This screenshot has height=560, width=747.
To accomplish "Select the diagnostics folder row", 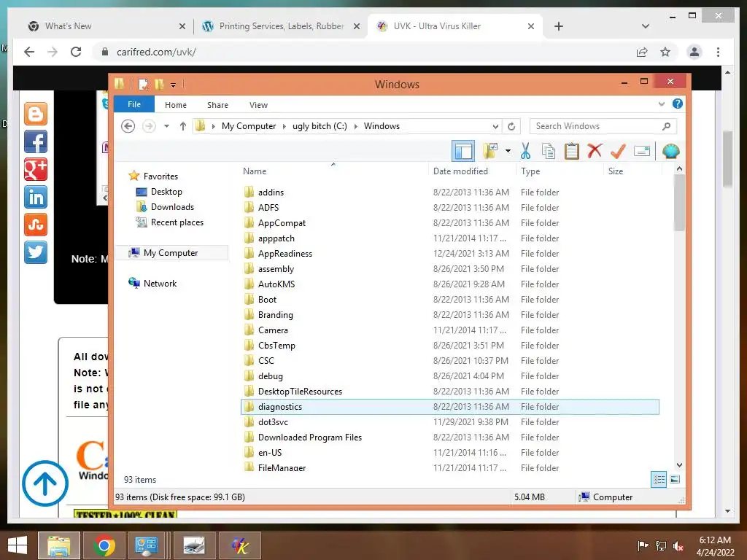I will (450, 407).
